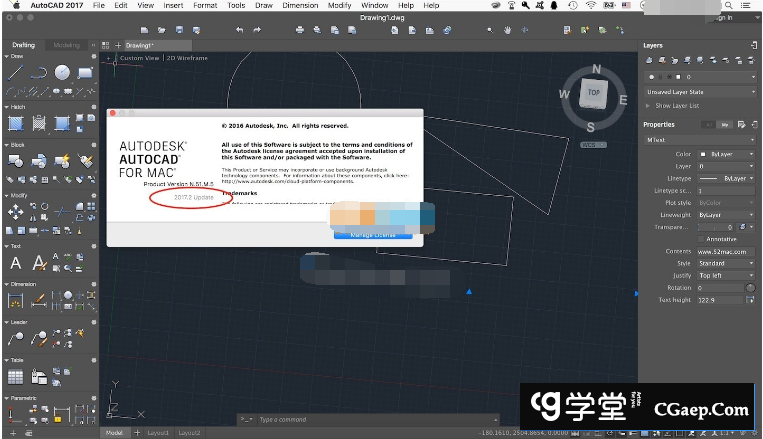763x439 pixels.
Task: Select the Circle tool in Draw panel
Action: (62, 72)
